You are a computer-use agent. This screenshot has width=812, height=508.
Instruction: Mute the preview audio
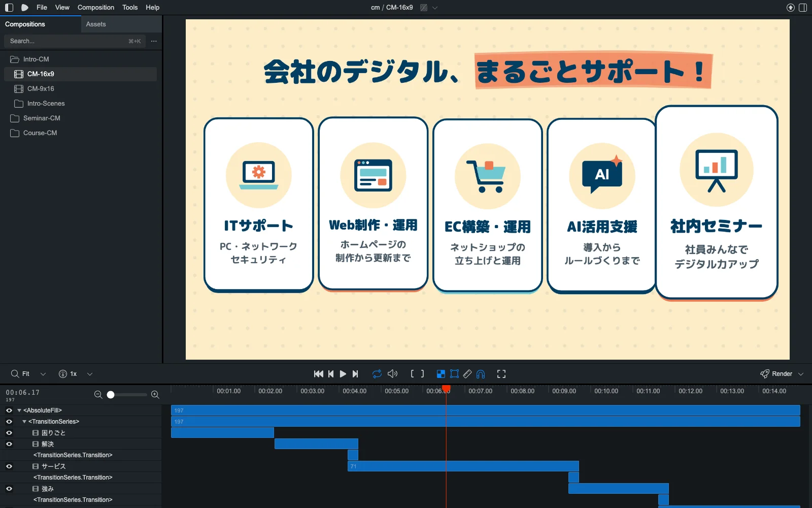coord(392,374)
